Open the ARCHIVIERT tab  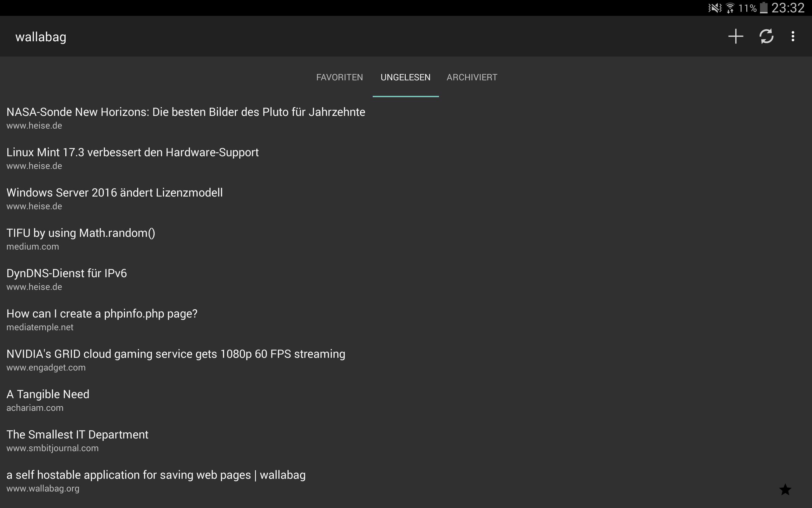[x=472, y=77]
